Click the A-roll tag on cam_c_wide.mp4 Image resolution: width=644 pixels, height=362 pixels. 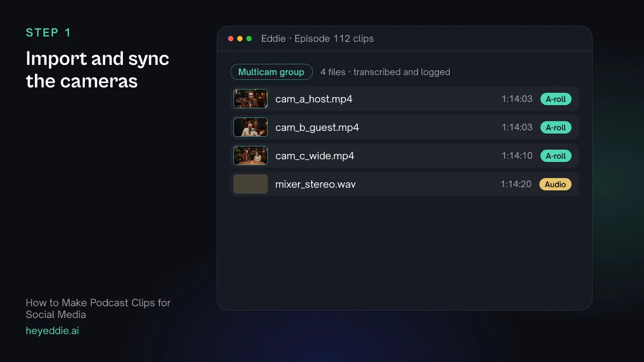point(555,156)
